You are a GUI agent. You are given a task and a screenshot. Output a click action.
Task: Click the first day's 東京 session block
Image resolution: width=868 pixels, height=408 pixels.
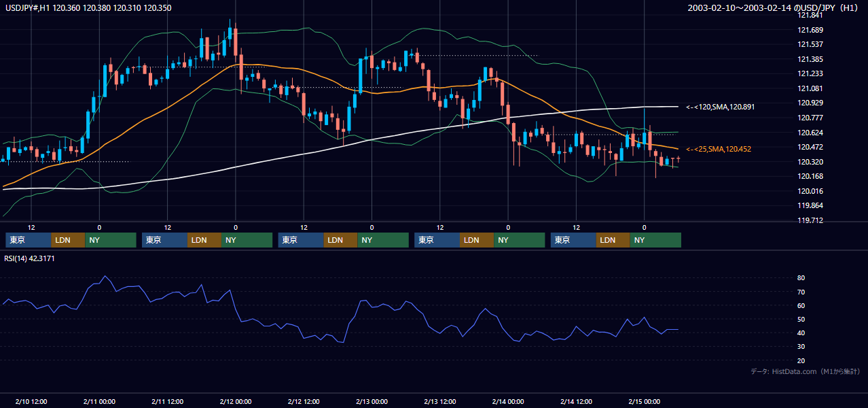pyautogui.click(x=29, y=240)
